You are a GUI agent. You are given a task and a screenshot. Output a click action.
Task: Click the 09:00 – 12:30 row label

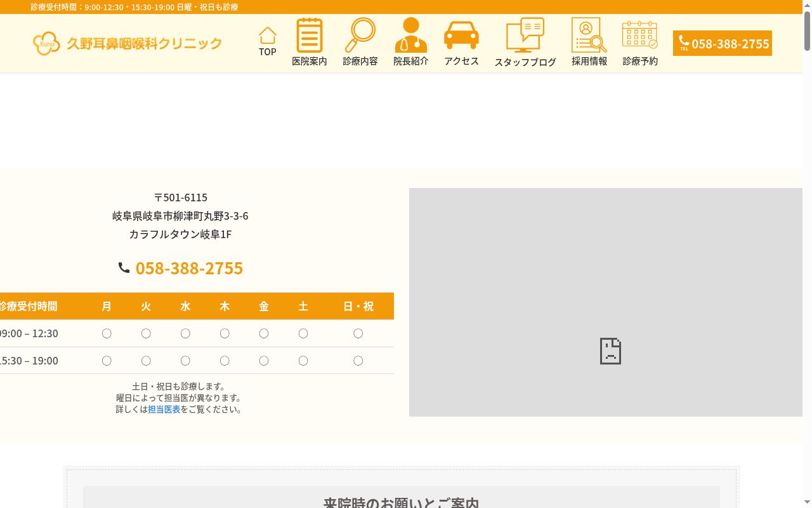point(29,333)
